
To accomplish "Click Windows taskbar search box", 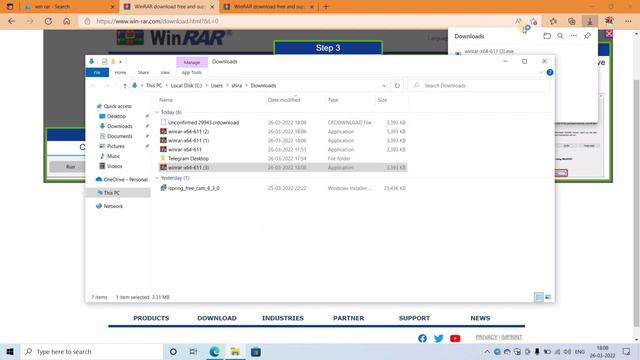I will click(x=92, y=352).
